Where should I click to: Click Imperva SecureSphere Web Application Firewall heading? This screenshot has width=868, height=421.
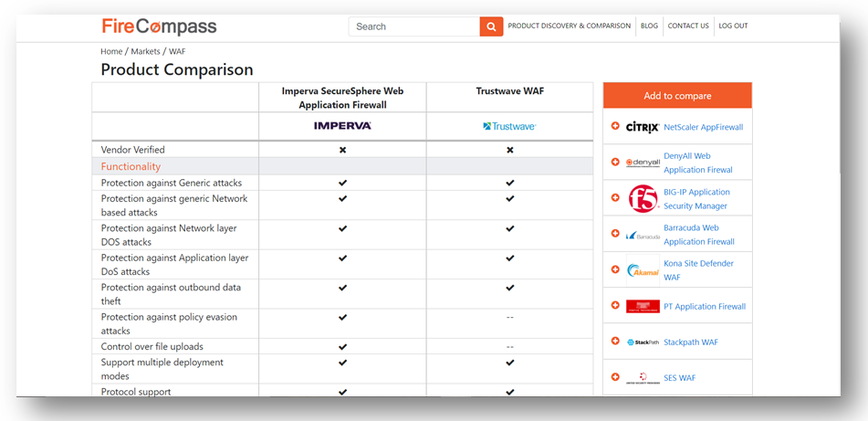tap(342, 98)
